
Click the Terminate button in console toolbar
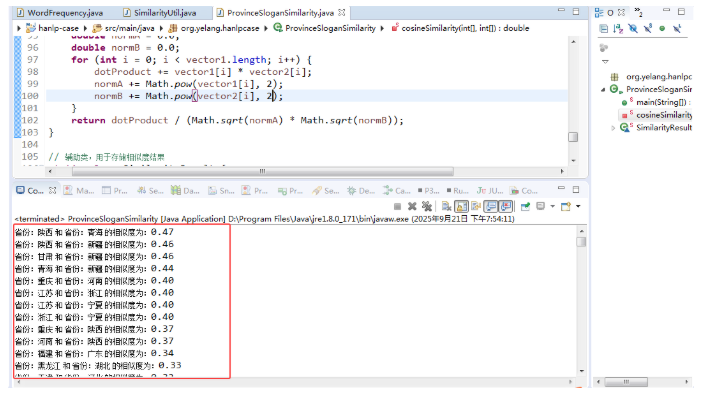(397, 207)
